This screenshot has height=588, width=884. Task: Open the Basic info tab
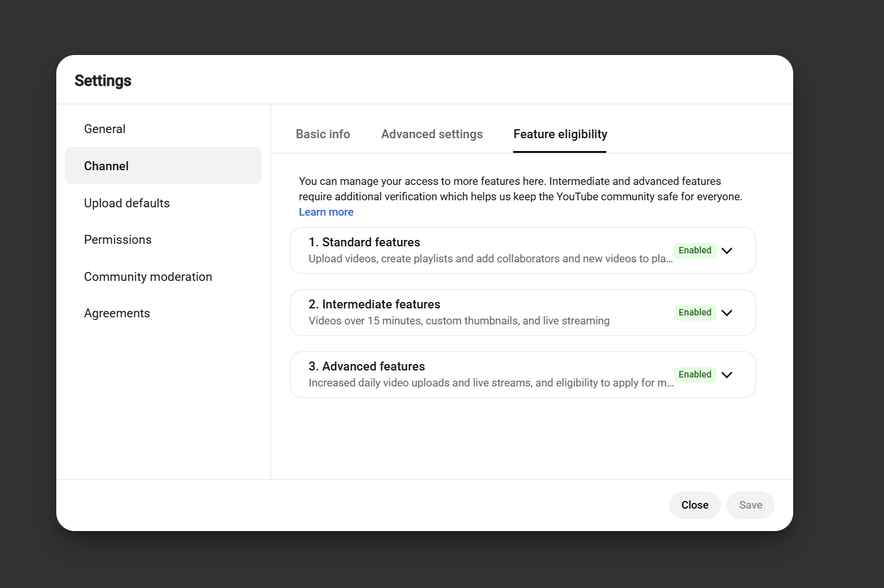coord(323,134)
